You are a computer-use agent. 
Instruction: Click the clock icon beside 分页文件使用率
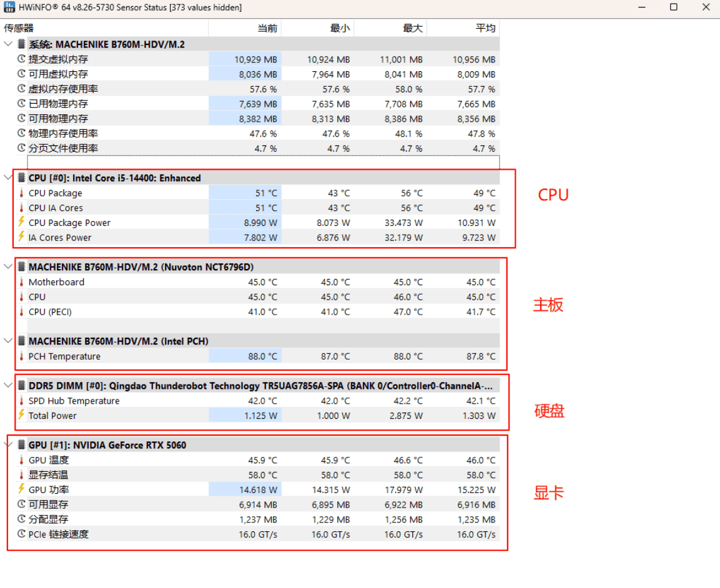[21, 148]
